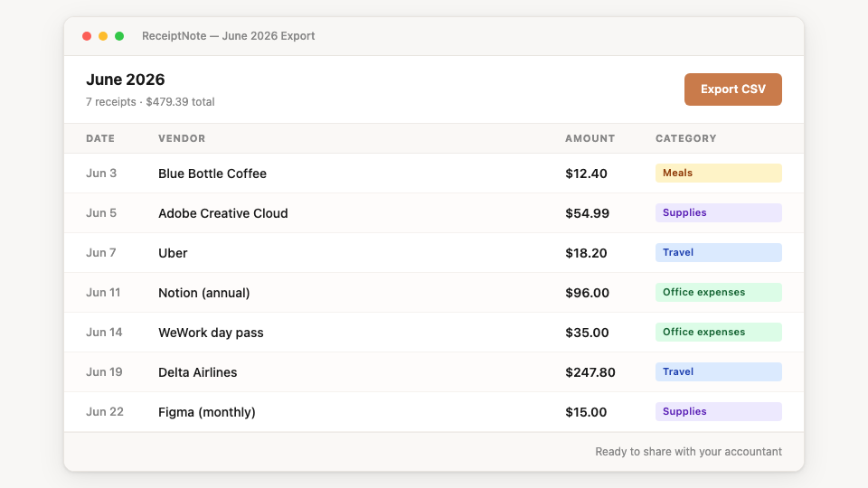
Task: Click the Jun 7 date cell
Action: pos(100,253)
